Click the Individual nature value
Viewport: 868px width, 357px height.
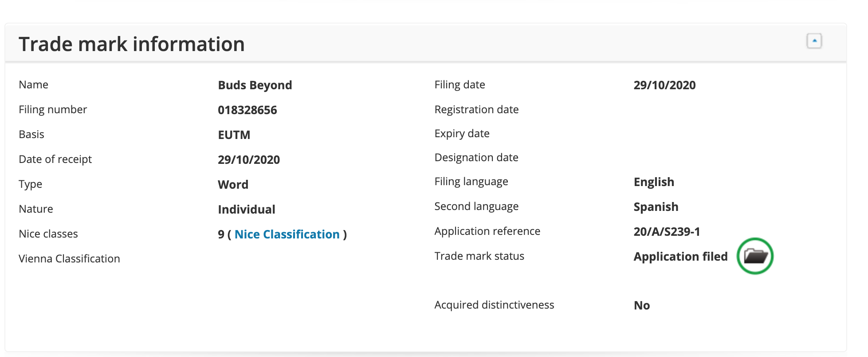pyautogui.click(x=246, y=209)
